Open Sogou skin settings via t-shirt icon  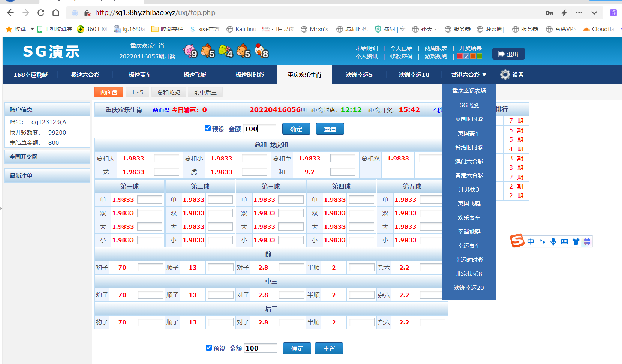pos(576,241)
